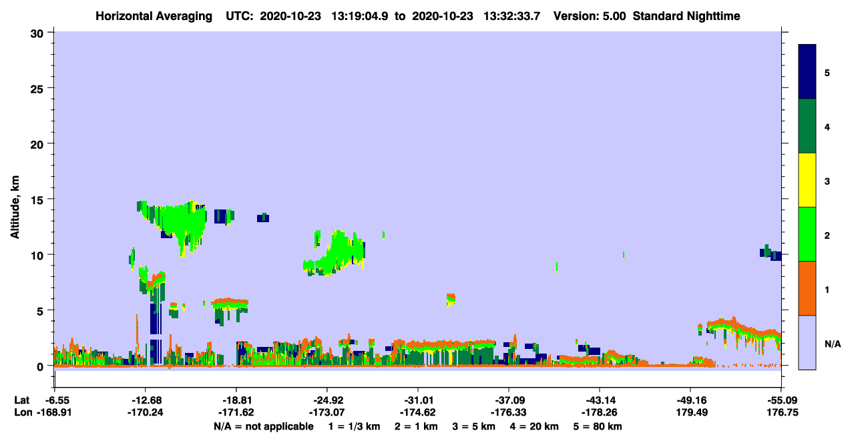Click the colorbar 'N/A' label

pos(833,344)
